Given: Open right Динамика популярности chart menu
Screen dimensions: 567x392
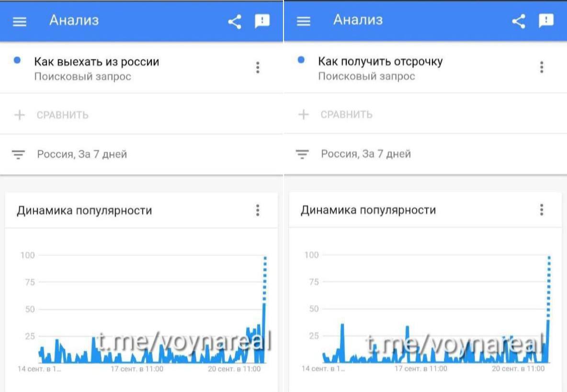Looking at the screenshot, I should point(542,210).
